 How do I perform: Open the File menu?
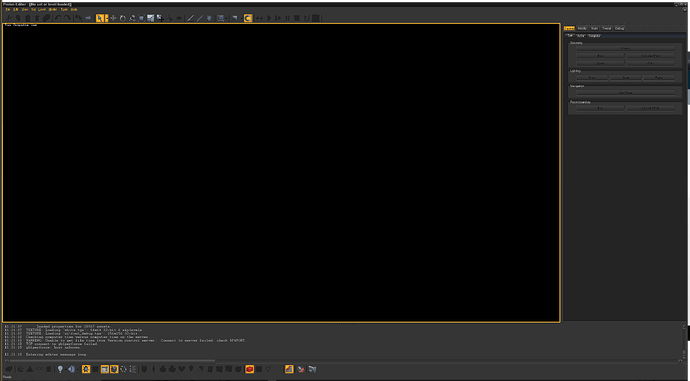point(8,9)
